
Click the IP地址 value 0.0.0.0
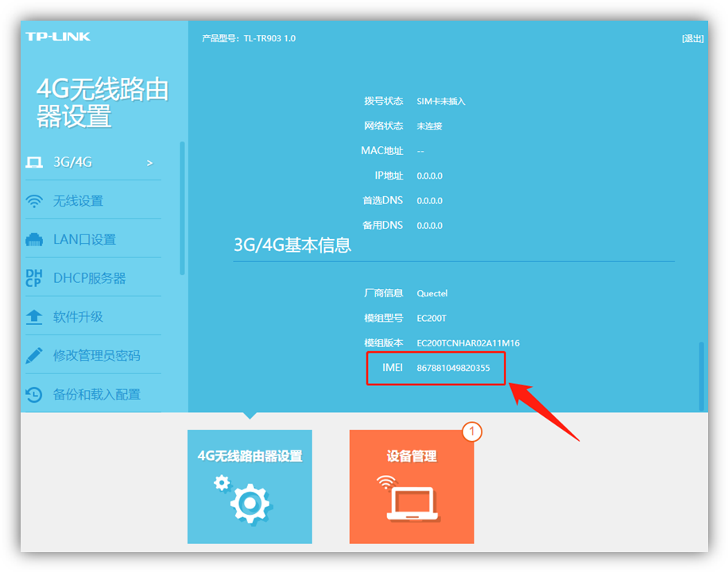[429, 176]
